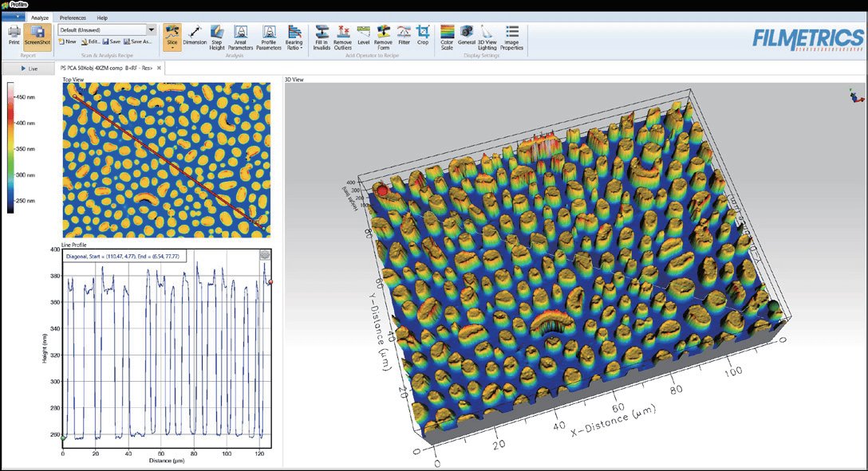Activate the Dimension measurement tool
Image resolution: width=868 pixels, height=471 pixels.
(195, 37)
